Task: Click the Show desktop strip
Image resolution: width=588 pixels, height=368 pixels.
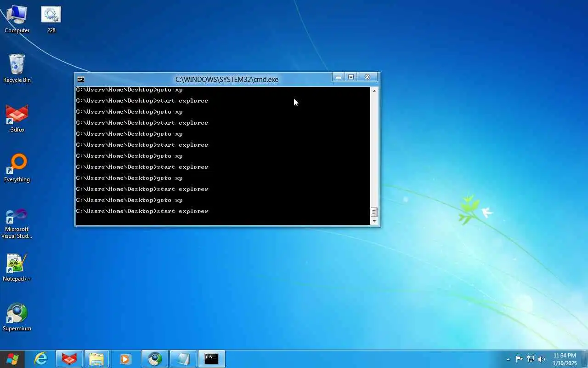Action: (585, 359)
